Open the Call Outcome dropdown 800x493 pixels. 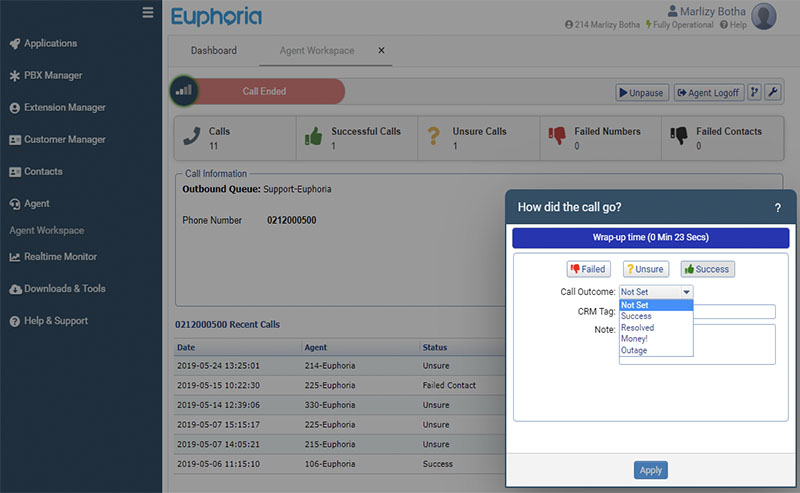[x=656, y=292]
